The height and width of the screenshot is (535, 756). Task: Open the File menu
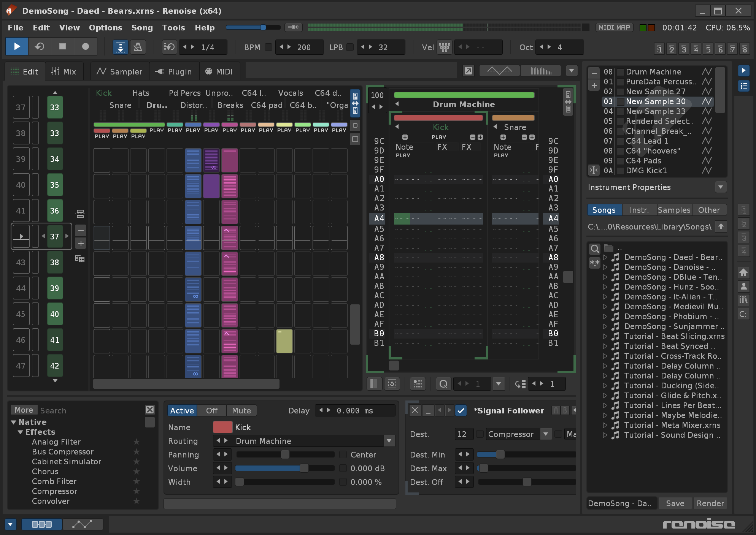click(x=16, y=27)
